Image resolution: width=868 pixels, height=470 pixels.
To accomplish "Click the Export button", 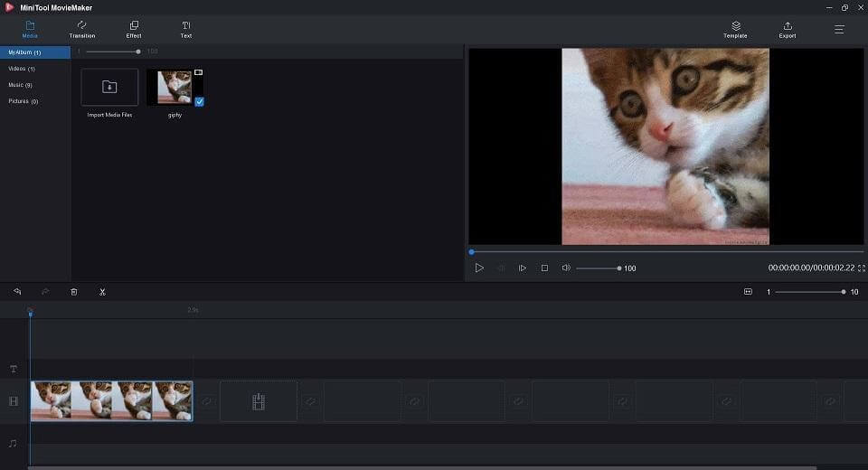I will [788, 30].
